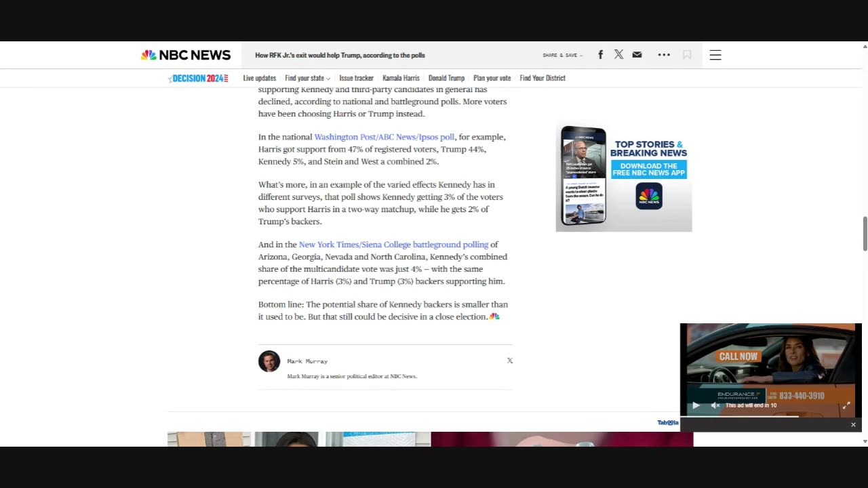This screenshot has width=868, height=488.
Task: Click the red sponsored thumbnail under Taboola
Action: (562, 439)
